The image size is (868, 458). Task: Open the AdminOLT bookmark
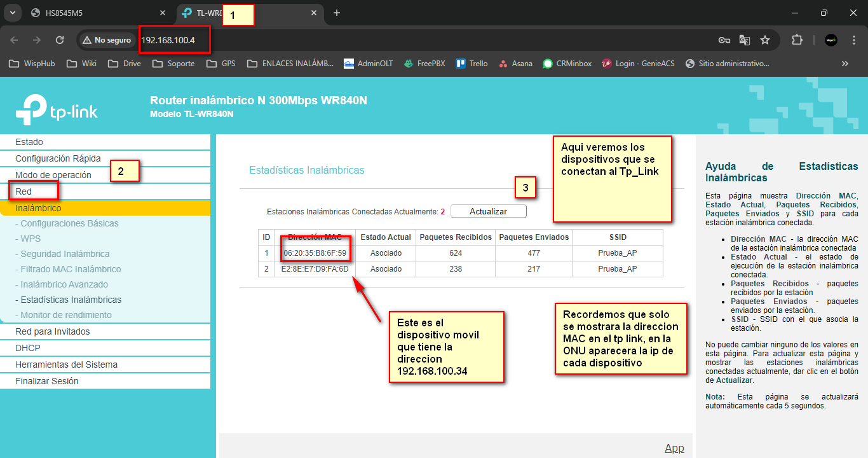tap(369, 64)
